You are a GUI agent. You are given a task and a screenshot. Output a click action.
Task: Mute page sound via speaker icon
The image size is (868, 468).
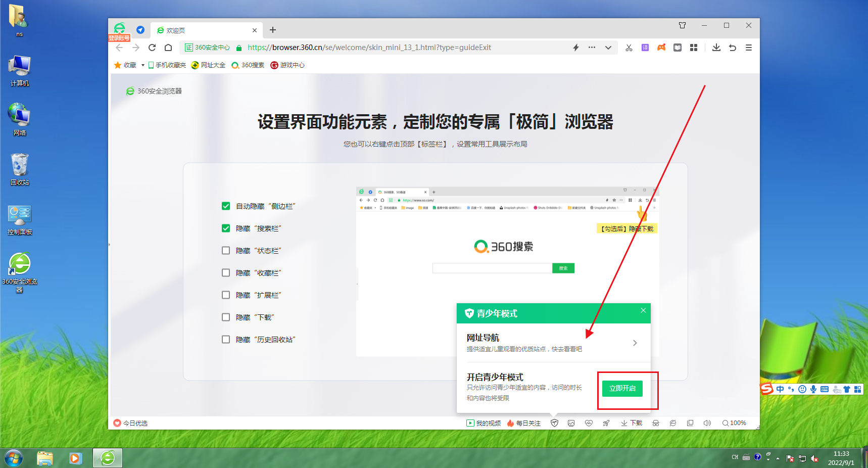click(707, 423)
